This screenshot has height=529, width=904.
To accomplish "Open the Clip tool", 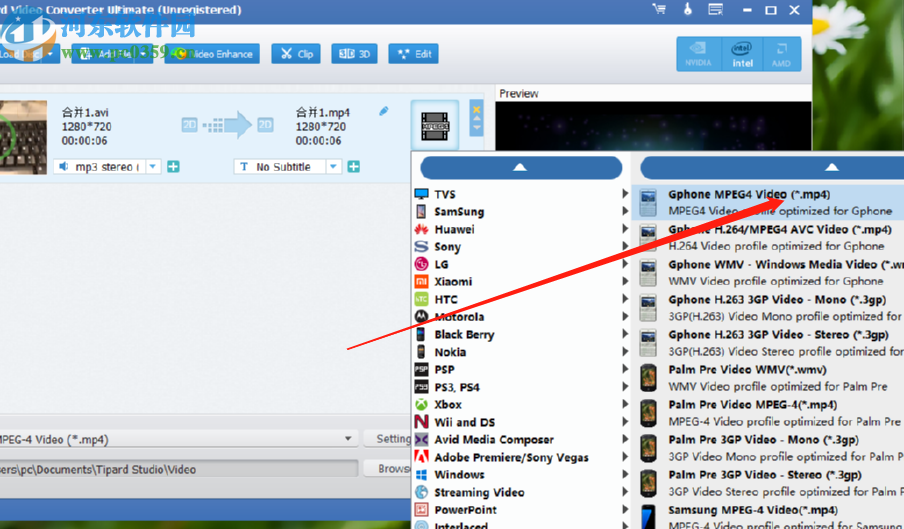I will click(296, 54).
